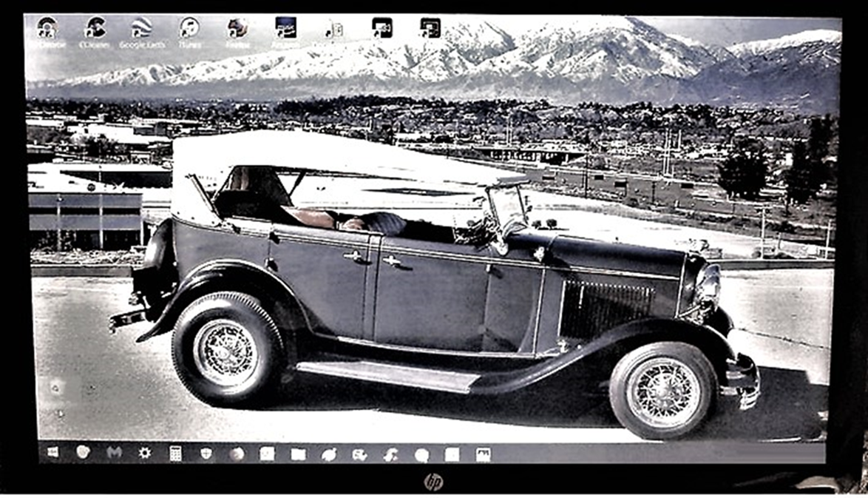
Task: Launch the Calculator from the taskbar
Action: (x=175, y=453)
